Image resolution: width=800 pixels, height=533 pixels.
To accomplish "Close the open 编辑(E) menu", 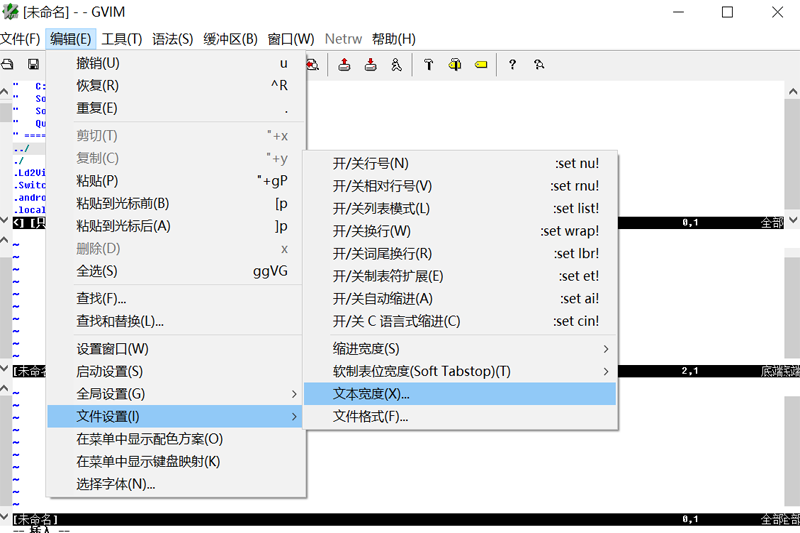I will click(x=70, y=39).
